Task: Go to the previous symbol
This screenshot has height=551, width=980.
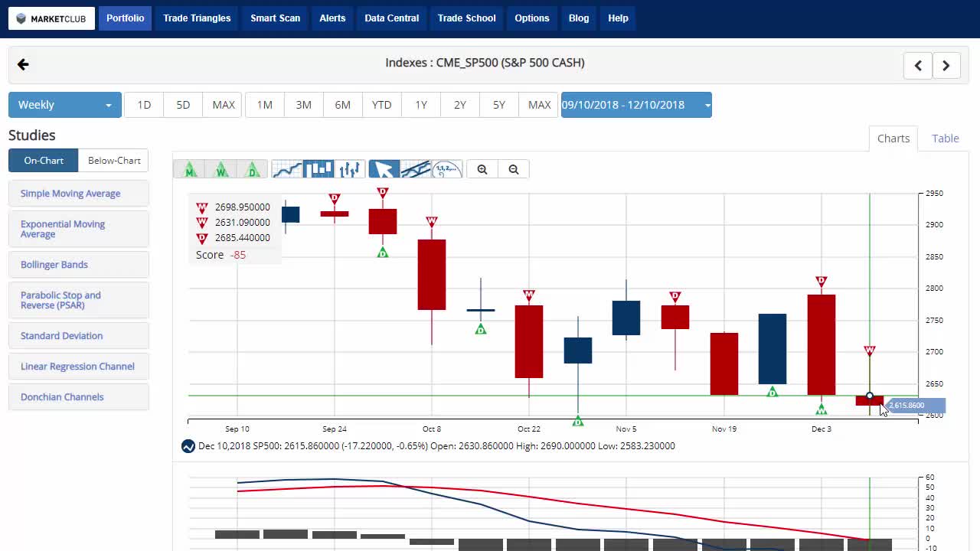Action: tap(918, 65)
